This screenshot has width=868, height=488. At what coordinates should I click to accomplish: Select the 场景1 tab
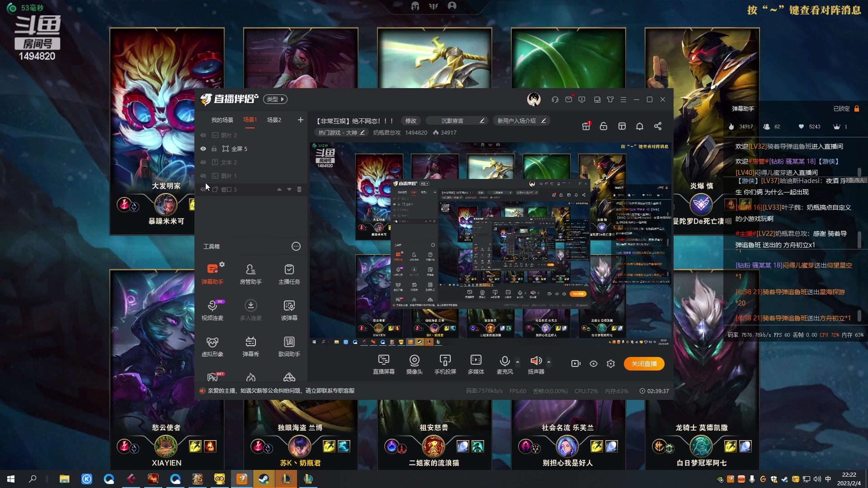click(x=250, y=120)
